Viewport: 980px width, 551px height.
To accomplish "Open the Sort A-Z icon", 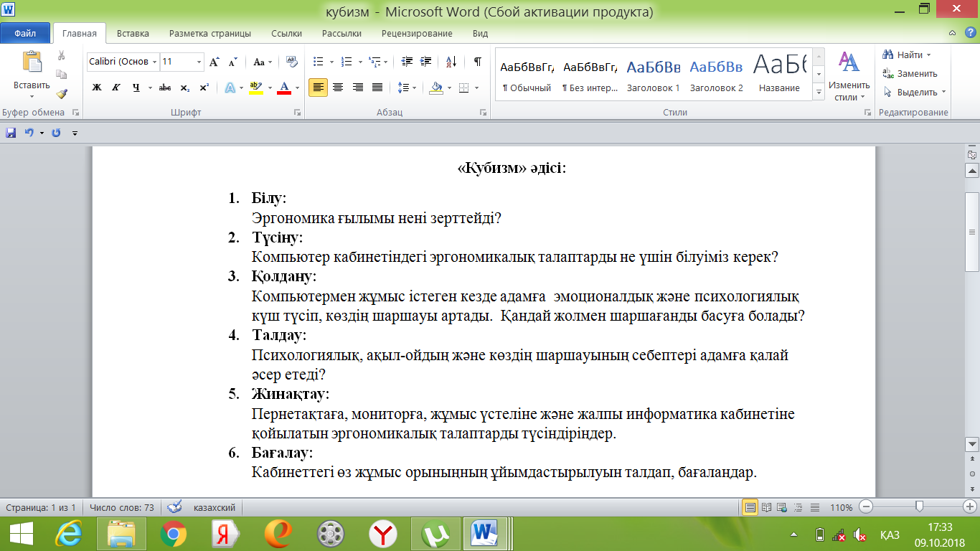I will coord(451,62).
